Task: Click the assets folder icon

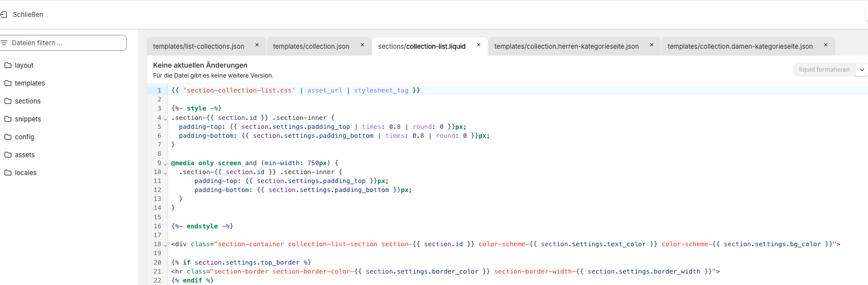Action: point(8,155)
